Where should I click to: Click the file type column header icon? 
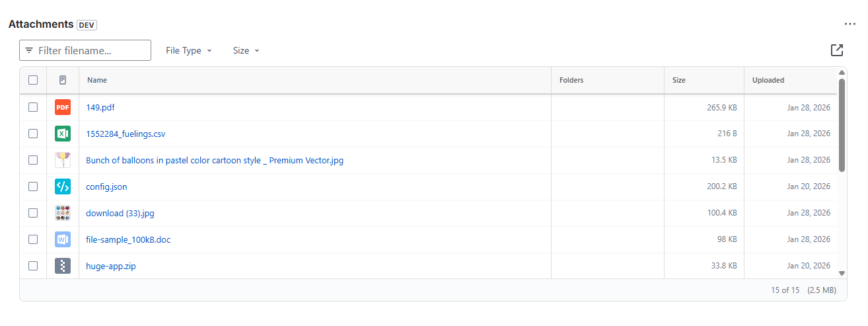click(63, 80)
